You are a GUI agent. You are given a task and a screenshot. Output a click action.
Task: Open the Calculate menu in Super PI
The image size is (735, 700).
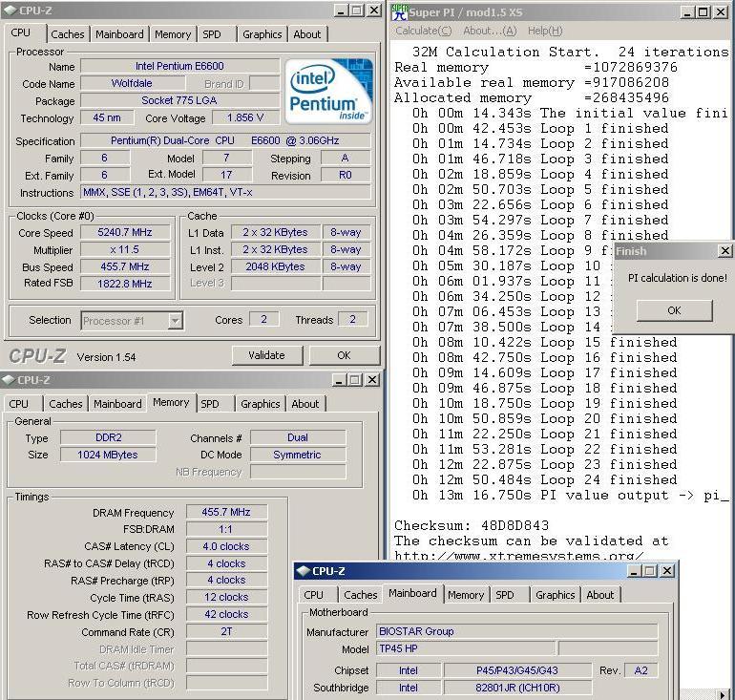tap(423, 31)
